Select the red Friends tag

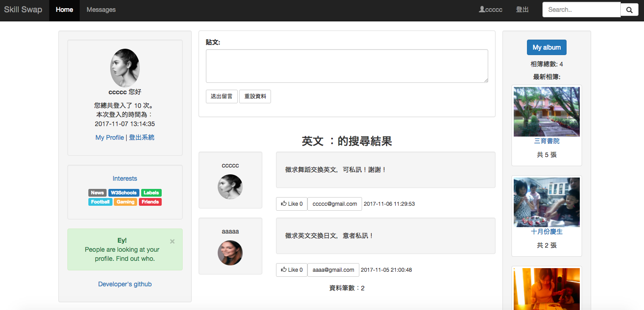coord(150,202)
